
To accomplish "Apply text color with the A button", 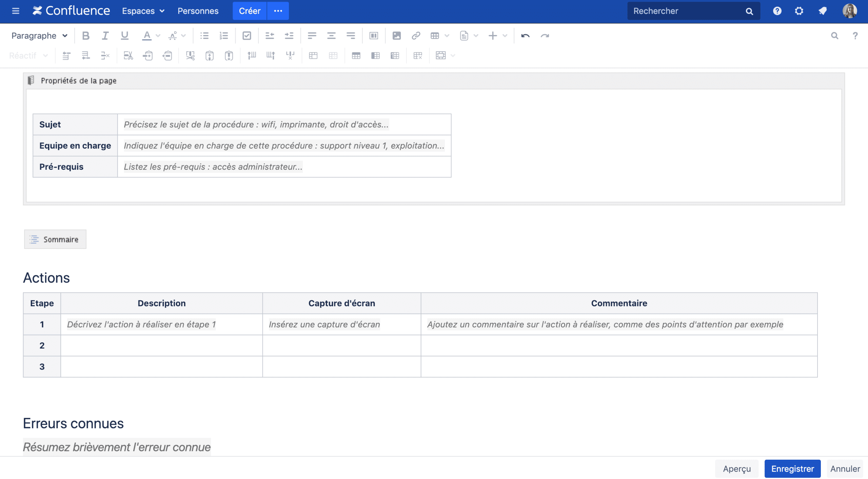I will [x=146, y=36].
